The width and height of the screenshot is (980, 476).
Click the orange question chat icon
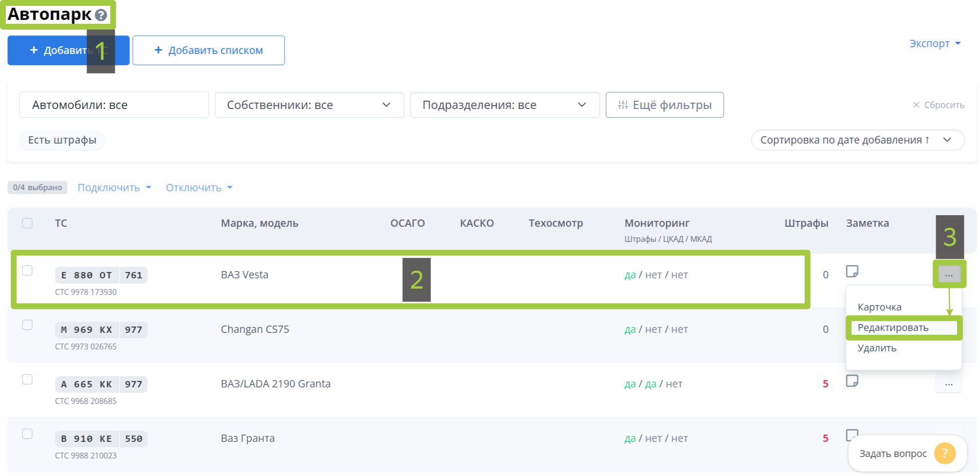click(944, 453)
